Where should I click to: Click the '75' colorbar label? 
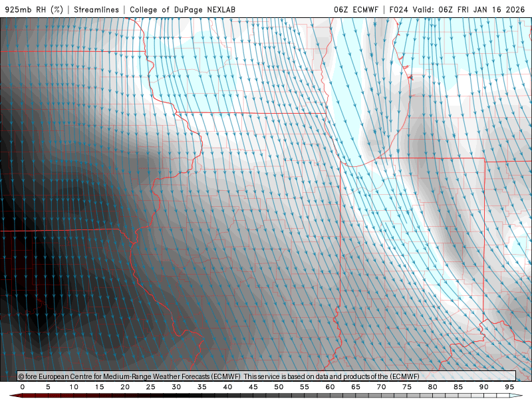pos(407,387)
